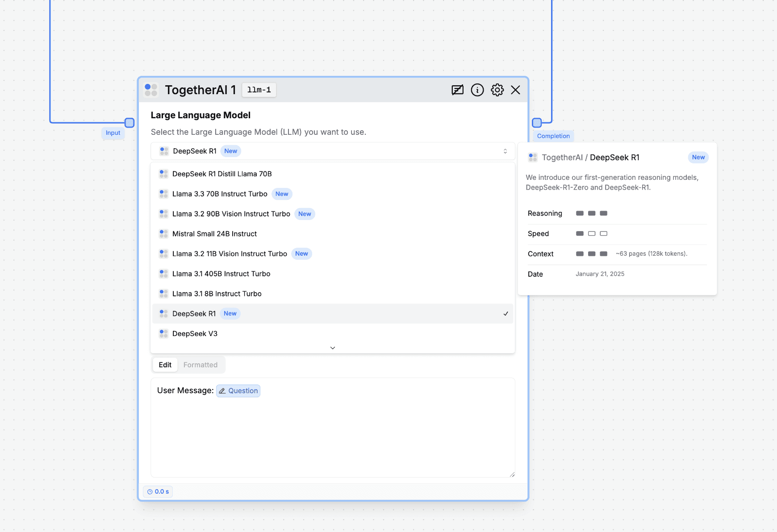Click the model description text in info card
Viewport: 777px width, 532px height.
click(612, 183)
